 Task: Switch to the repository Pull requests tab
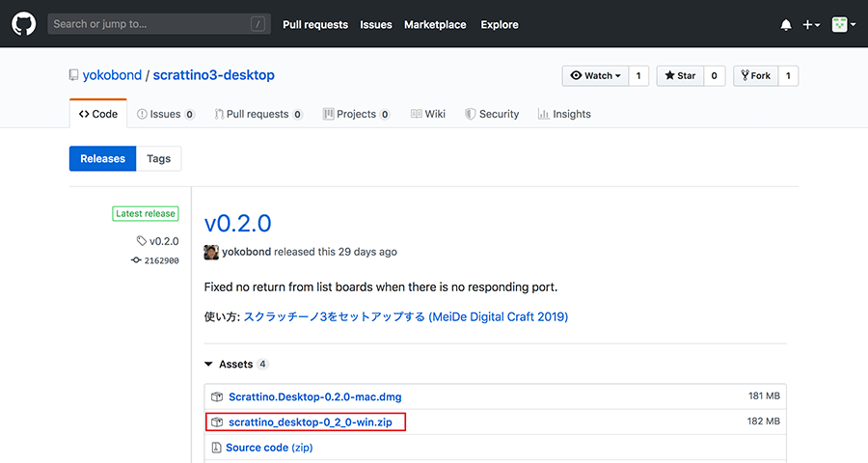258,114
